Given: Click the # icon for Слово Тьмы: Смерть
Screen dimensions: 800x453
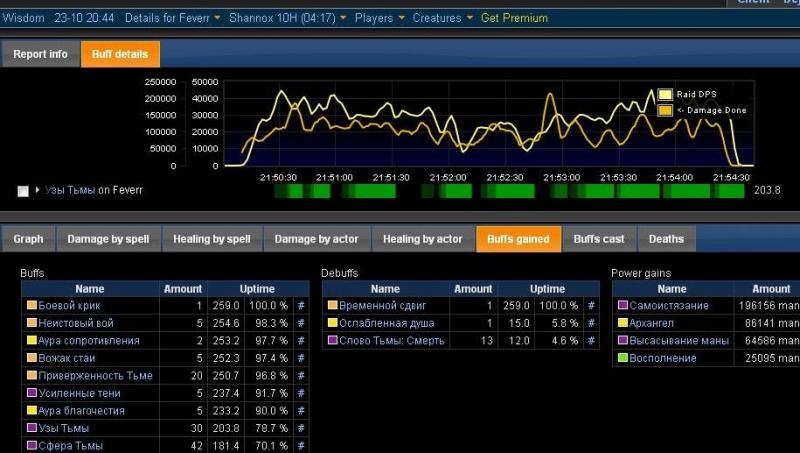Looking at the screenshot, I should pos(591,340).
